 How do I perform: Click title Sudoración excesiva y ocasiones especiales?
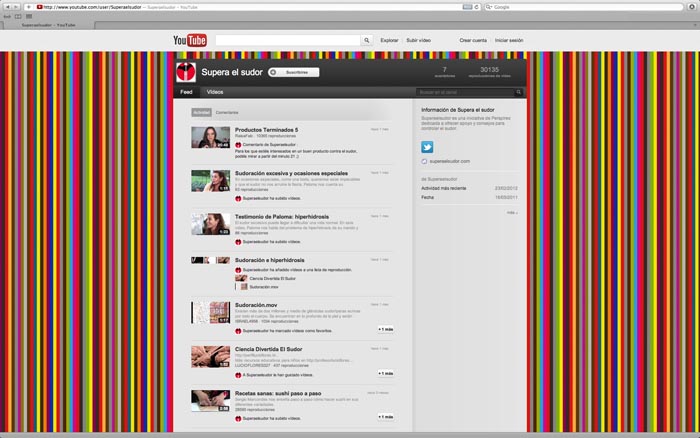click(291, 173)
